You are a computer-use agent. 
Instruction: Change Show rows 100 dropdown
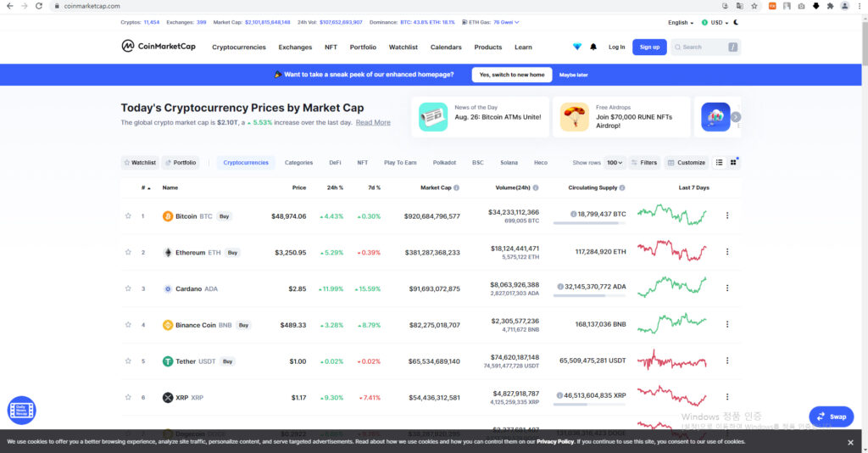(x=615, y=163)
